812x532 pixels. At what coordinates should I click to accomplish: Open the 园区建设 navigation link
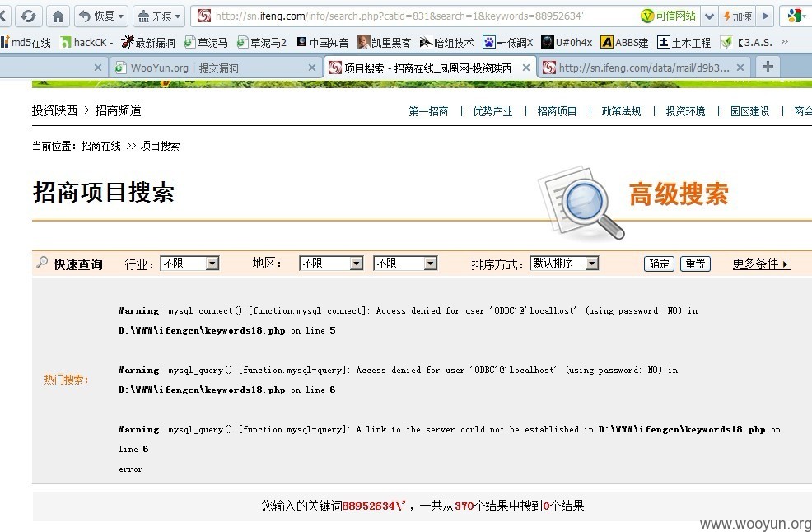point(749,111)
